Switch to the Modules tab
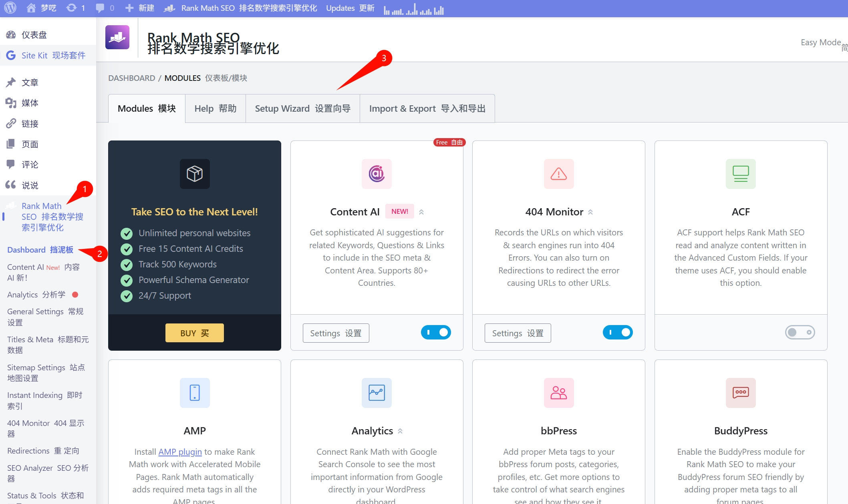This screenshot has height=504, width=848. tap(147, 108)
